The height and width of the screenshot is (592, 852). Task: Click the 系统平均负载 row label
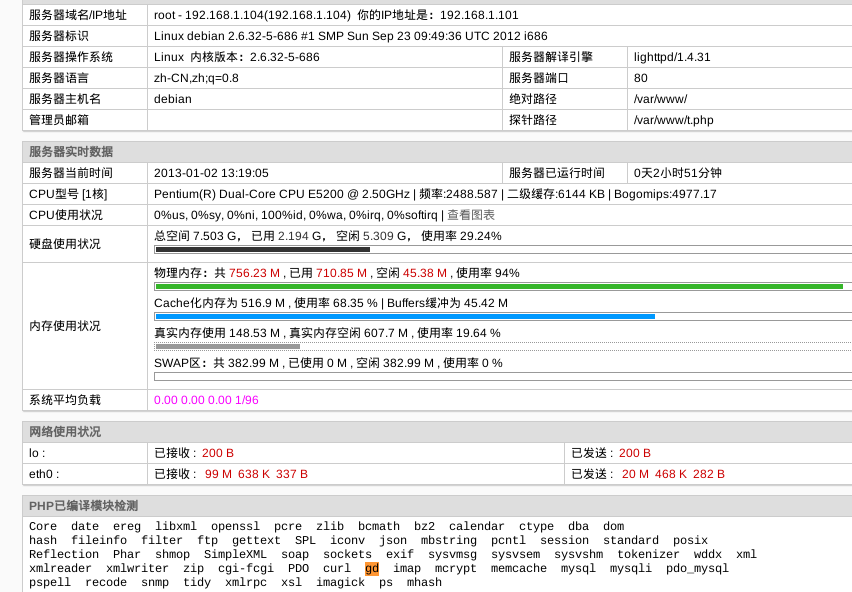click(x=65, y=400)
